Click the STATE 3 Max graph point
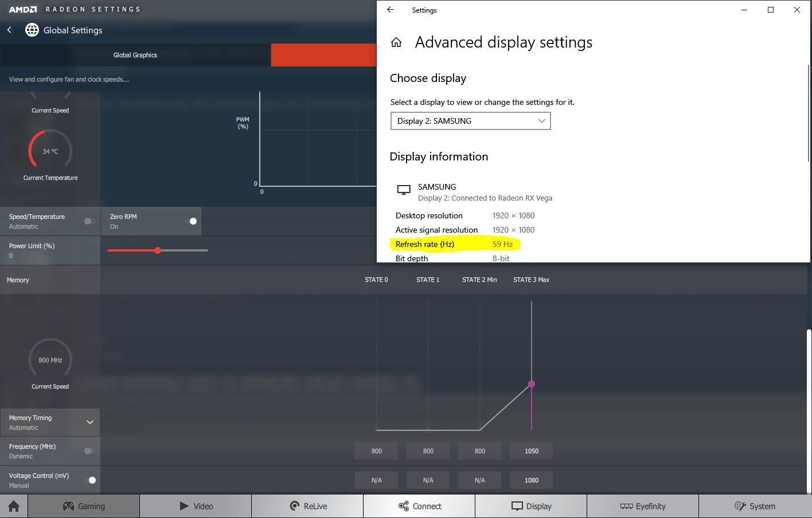 pos(532,384)
